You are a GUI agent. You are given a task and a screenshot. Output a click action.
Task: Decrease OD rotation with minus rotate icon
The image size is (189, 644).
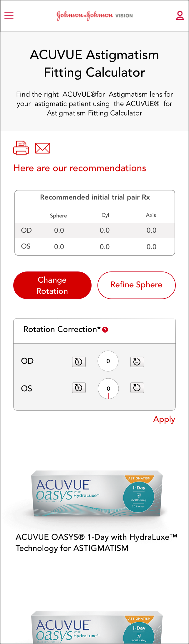point(137,362)
